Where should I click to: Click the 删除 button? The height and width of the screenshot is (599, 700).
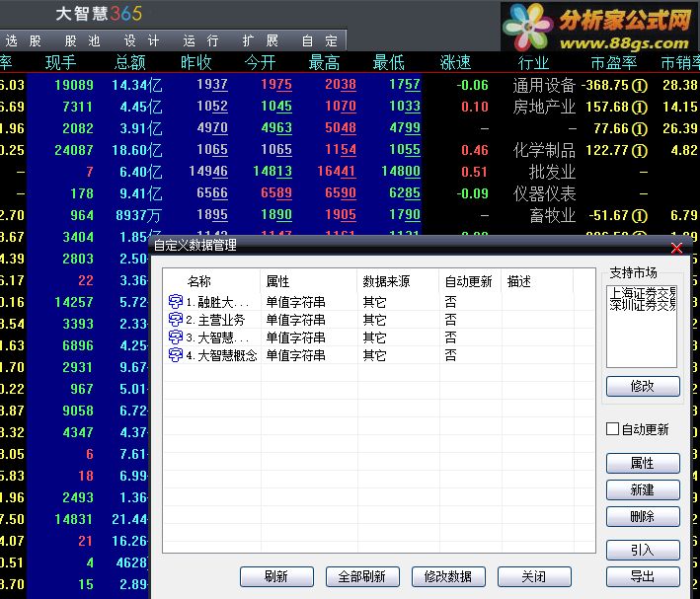tap(643, 517)
